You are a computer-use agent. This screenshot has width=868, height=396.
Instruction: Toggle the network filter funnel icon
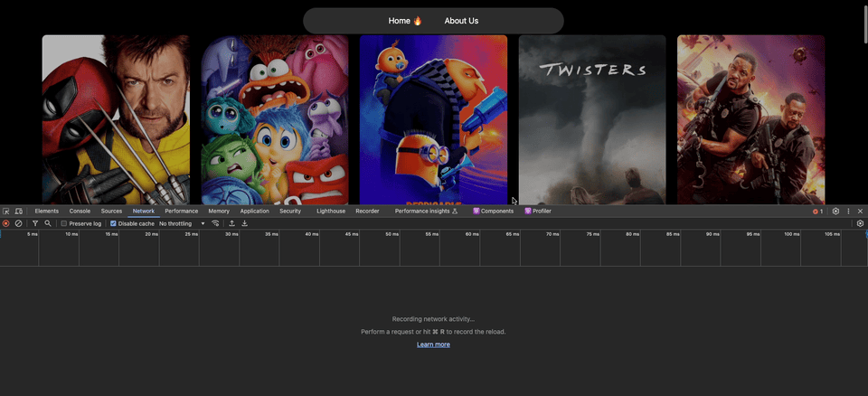(x=35, y=223)
